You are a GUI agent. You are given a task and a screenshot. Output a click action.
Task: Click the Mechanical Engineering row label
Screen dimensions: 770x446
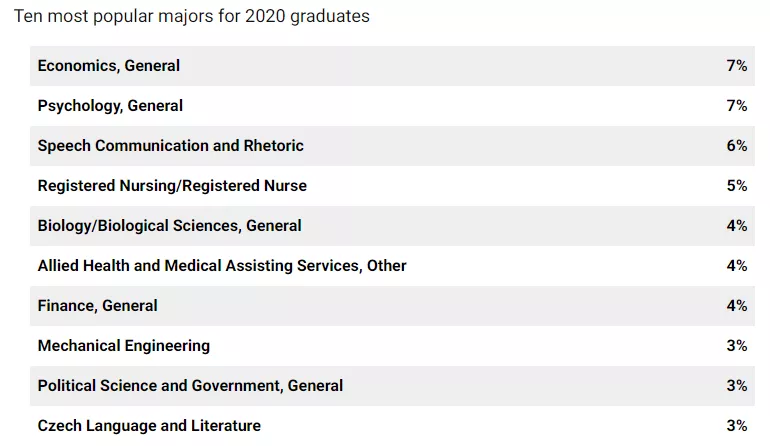tap(124, 346)
